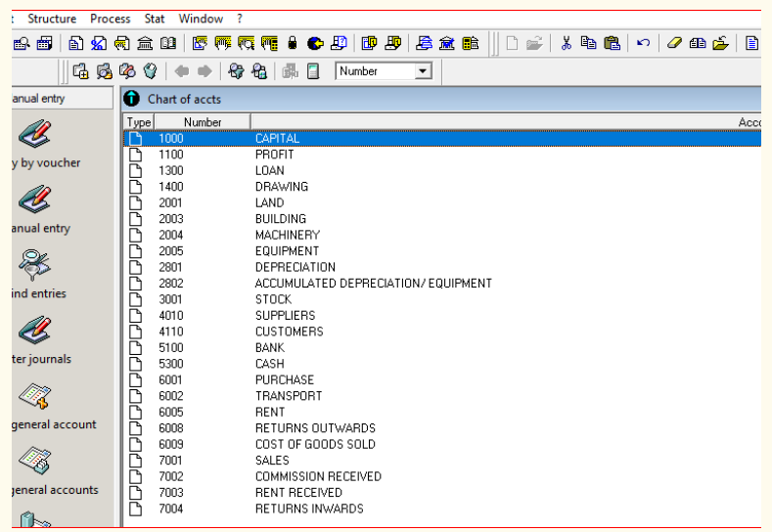This screenshot has width=772, height=532.
Task: Select account 7001 SALES
Action: pos(441,461)
